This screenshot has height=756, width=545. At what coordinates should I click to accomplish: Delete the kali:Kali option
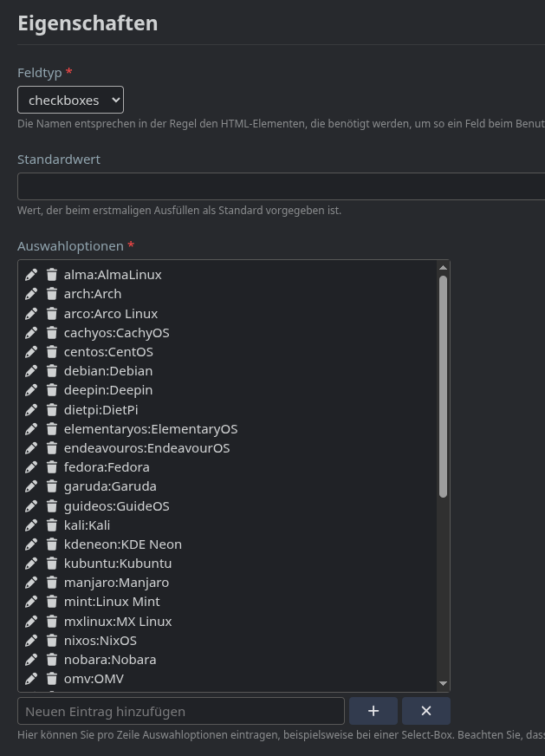tap(51, 525)
